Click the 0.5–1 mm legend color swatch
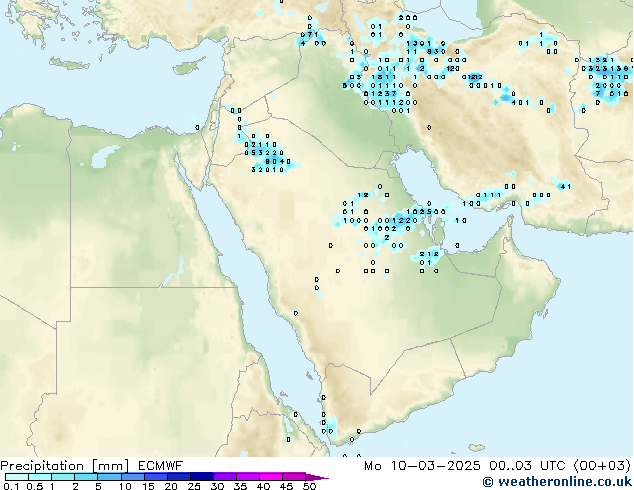634x490 pixels. point(40,477)
